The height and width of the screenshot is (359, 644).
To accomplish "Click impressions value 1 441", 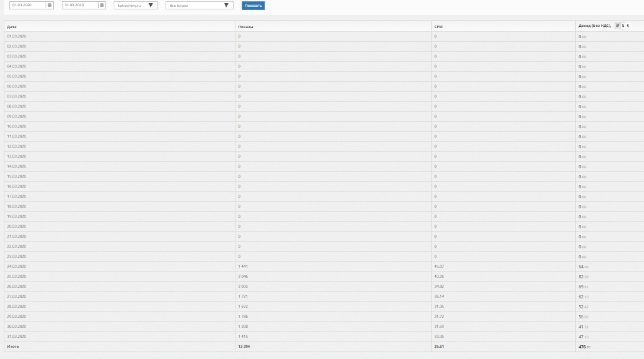I will 243,266.
